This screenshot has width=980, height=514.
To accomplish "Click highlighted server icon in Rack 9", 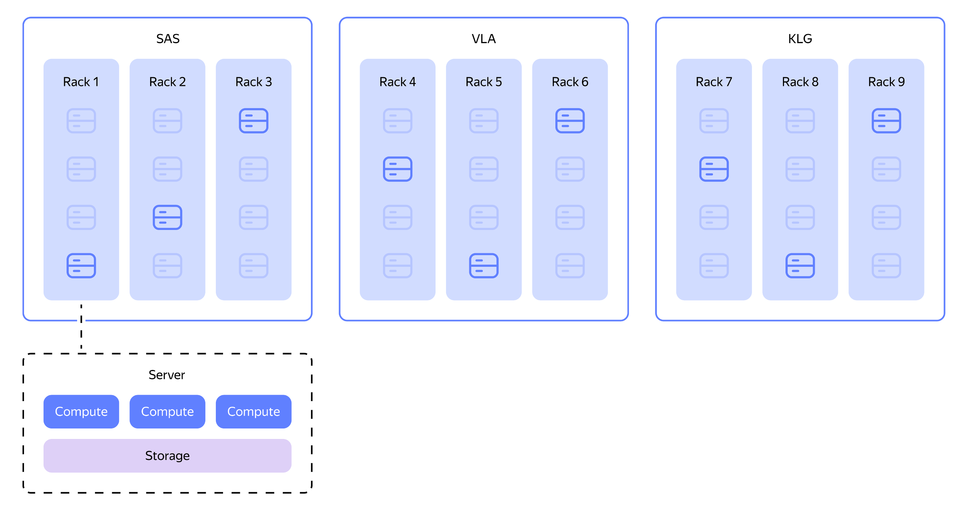I will (886, 120).
